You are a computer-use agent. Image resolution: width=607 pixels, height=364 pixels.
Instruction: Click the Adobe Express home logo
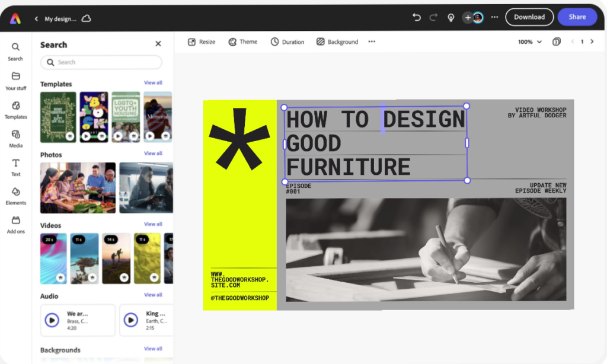15,18
